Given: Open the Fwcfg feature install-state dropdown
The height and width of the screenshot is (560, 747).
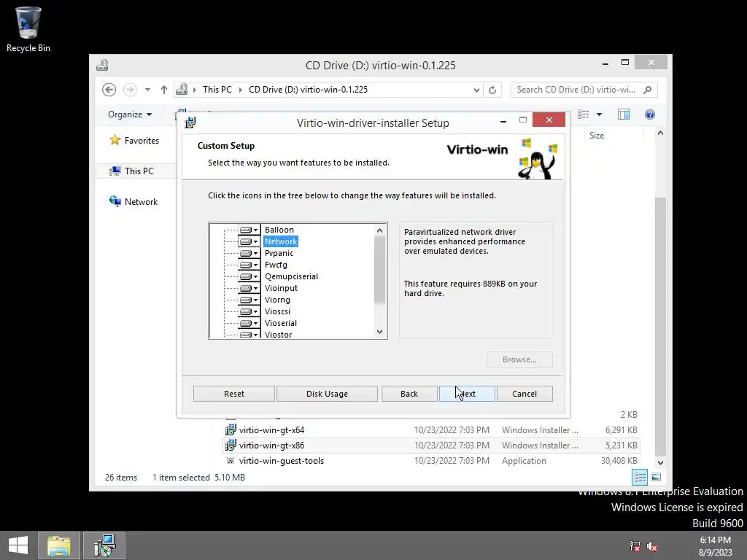Looking at the screenshot, I should click(249, 265).
